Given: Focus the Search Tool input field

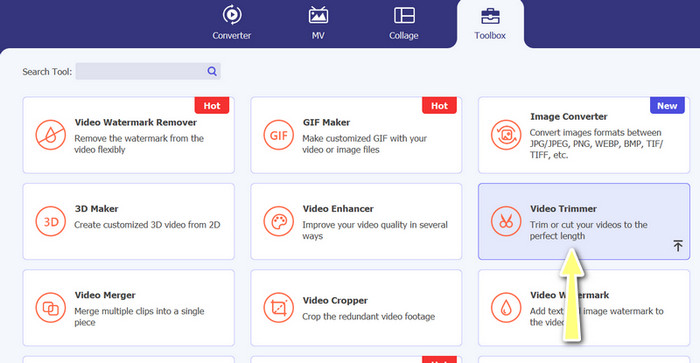Looking at the screenshot, I should [148, 71].
